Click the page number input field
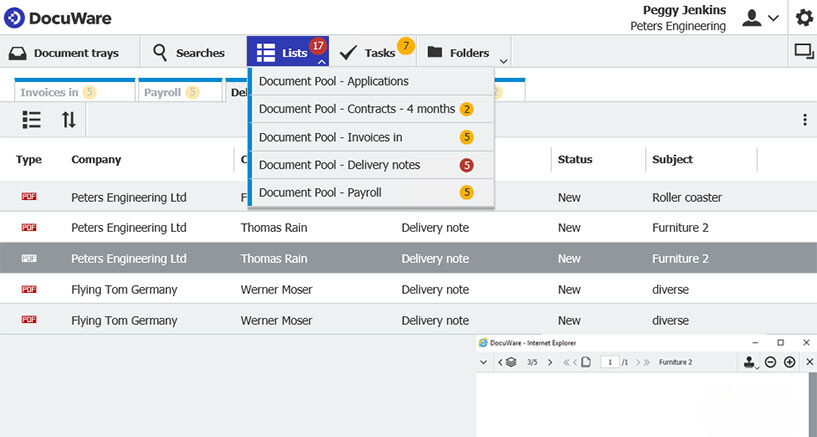 click(x=610, y=362)
